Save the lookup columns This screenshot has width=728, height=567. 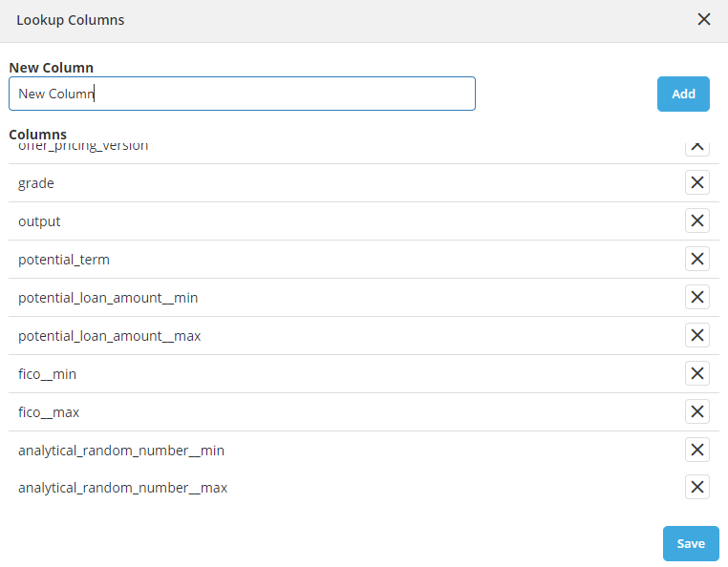click(x=691, y=543)
